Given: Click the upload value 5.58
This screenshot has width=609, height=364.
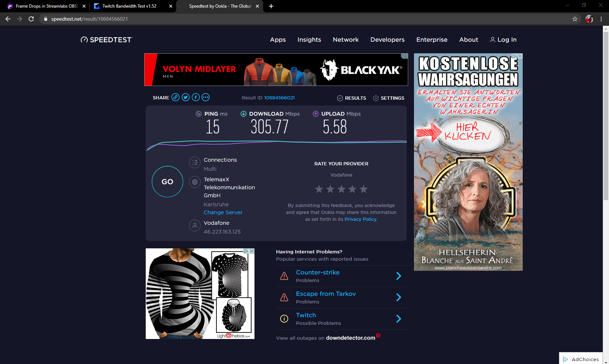Looking at the screenshot, I should pyautogui.click(x=335, y=127).
